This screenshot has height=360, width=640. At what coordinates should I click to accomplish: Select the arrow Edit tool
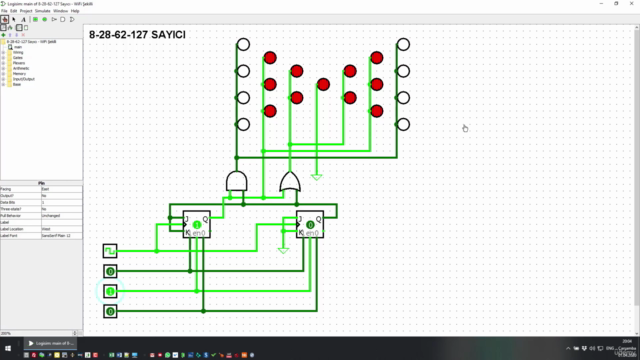pyautogui.click(x=14, y=19)
